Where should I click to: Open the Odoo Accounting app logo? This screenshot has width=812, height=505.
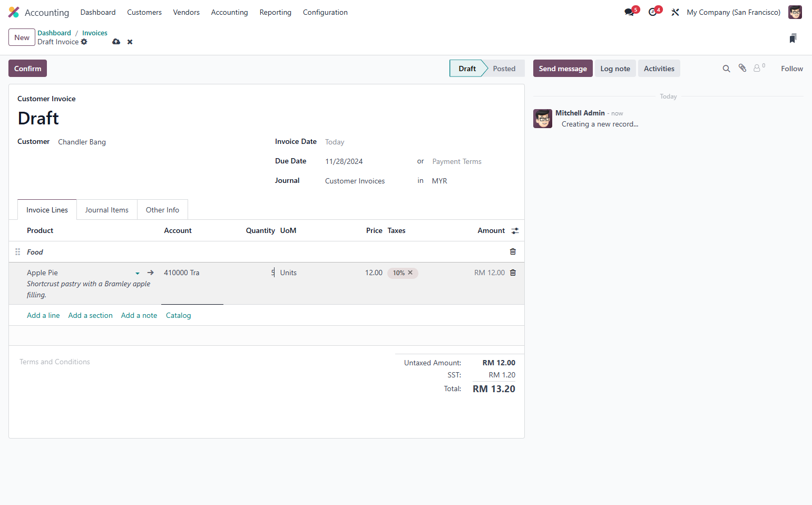[14, 12]
